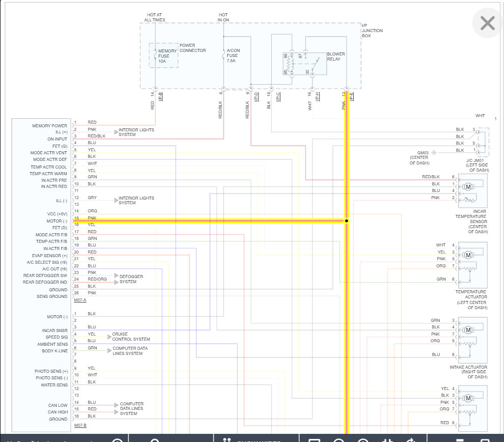Click the INCAR SNSR pin label
Image resolution: width=504 pixels, height=442 pixels.
coord(55,330)
